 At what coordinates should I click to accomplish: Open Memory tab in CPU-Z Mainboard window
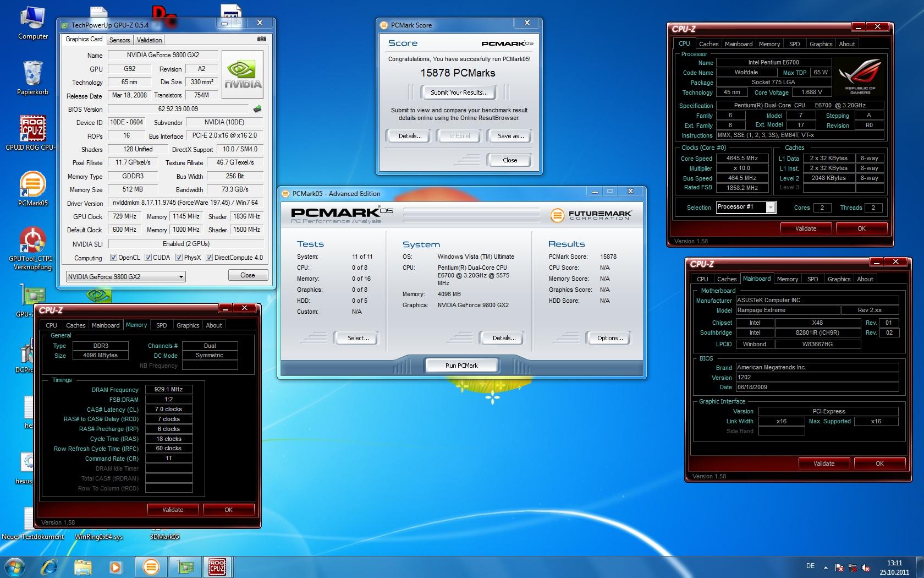[787, 279]
